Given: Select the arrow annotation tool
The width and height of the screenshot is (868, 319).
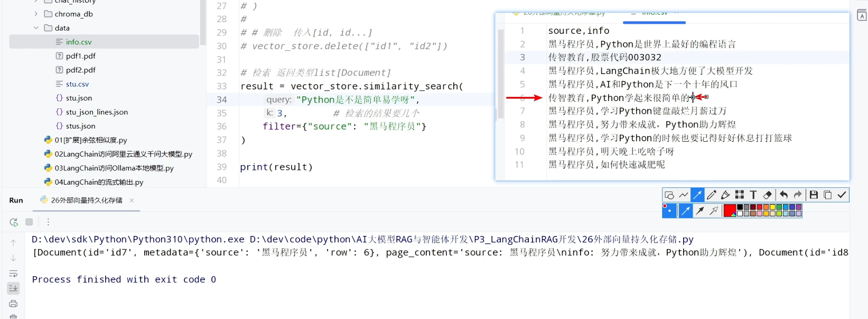Looking at the screenshot, I should coord(697,195).
